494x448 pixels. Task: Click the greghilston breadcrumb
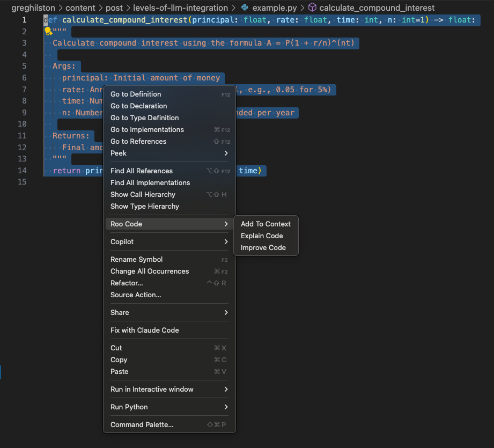[x=33, y=8]
